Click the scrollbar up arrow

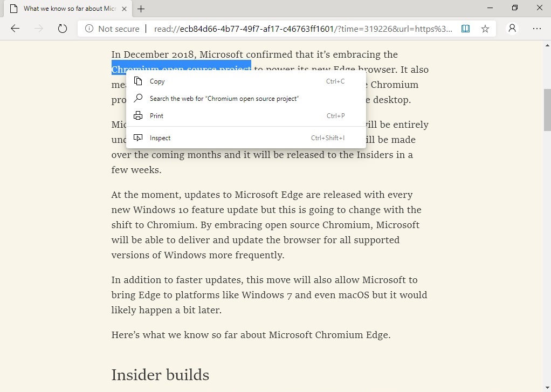pos(547,45)
